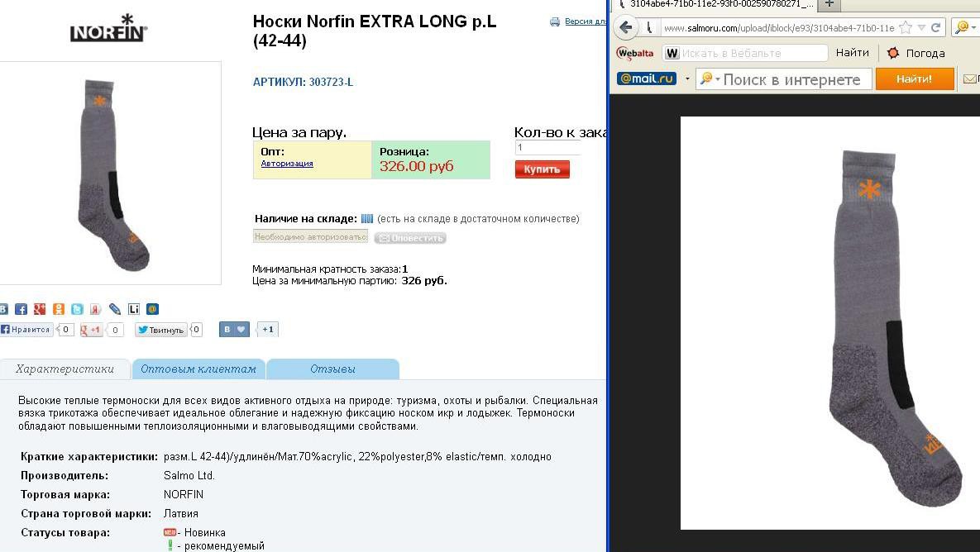Image resolution: width=980 pixels, height=552 pixels.
Task: Follow the Авторизация link under Опт
Action: (x=287, y=164)
